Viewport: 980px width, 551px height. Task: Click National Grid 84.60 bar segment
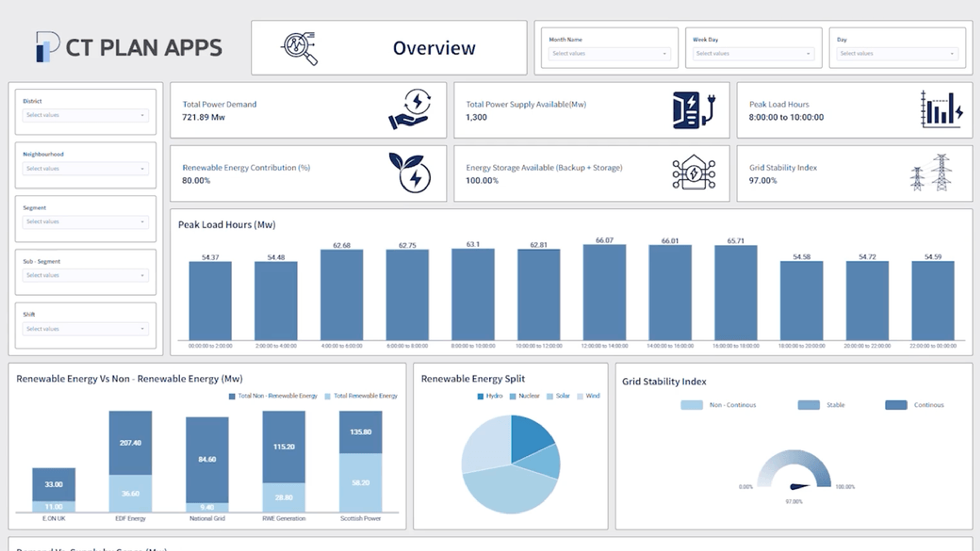[x=207, y=460]
